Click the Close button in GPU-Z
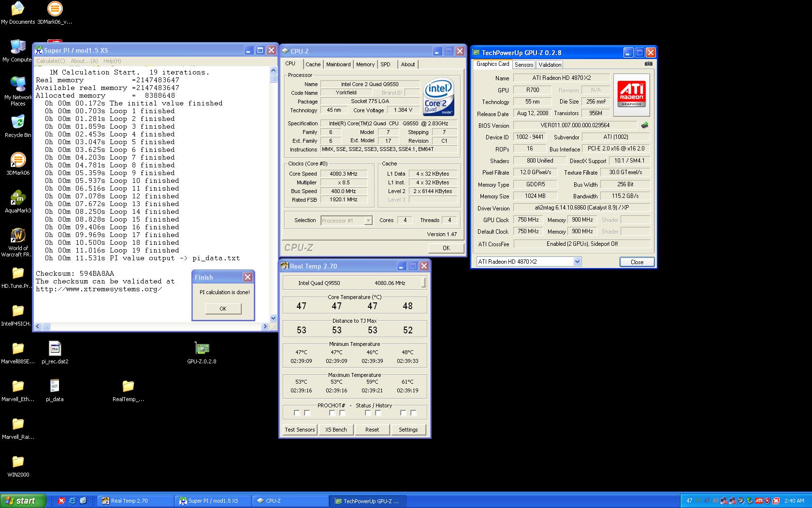The width and height of the screenshot is (812, 508). click(x=637, y=262)
